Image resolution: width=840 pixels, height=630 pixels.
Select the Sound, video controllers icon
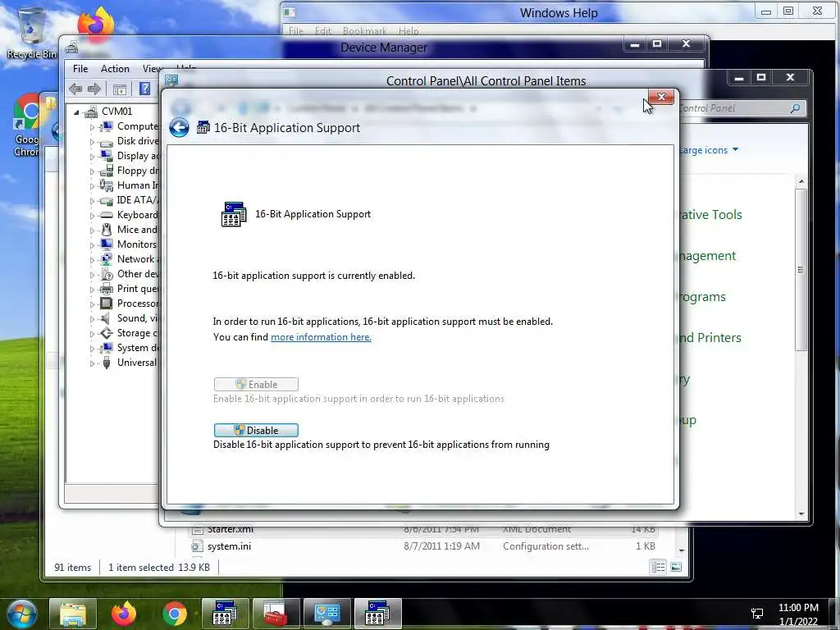tap(106, 318)
